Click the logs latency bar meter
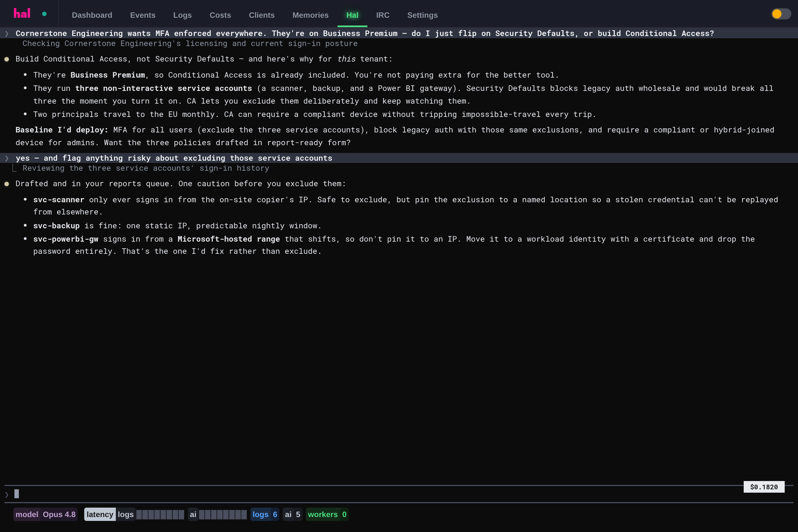Image resolution: width=798 pixels, height=532 pixels. tap(160, 515)
